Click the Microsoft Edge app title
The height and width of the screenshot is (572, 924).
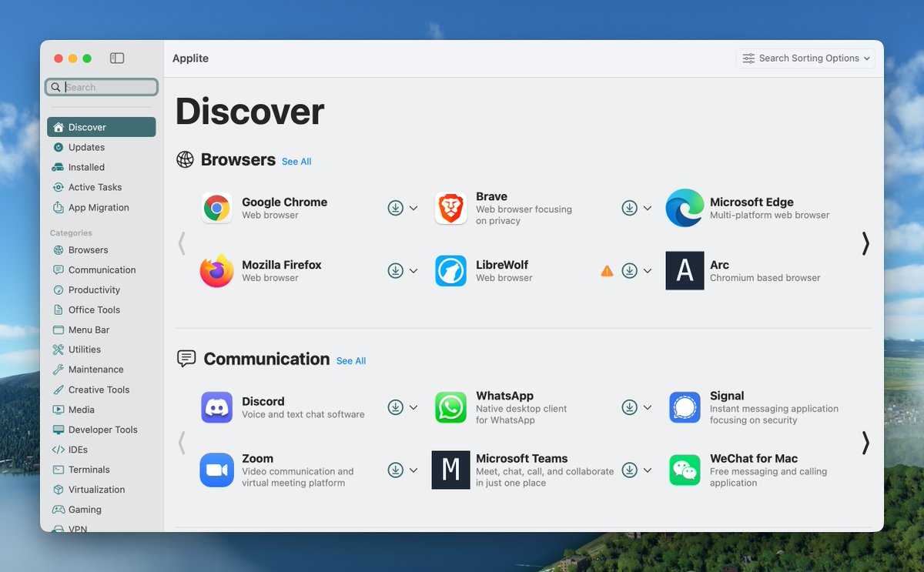(x=752, y=202)
